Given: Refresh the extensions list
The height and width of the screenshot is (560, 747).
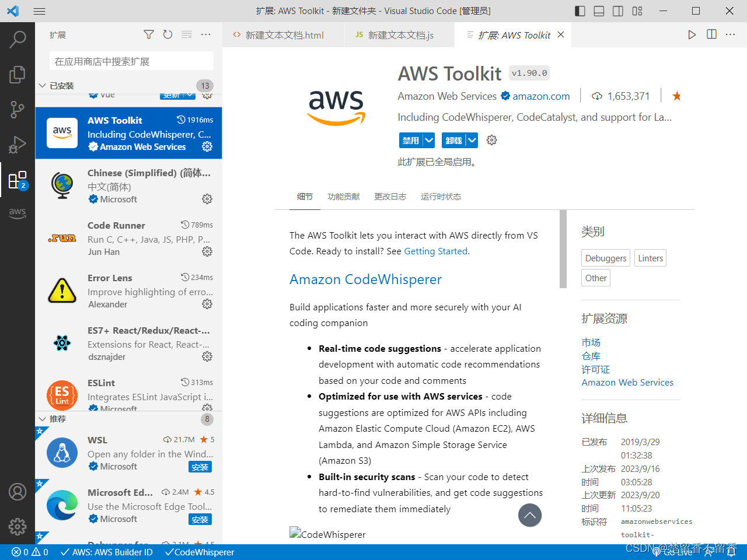Looking at the screenshot, I should coord(167,35).
